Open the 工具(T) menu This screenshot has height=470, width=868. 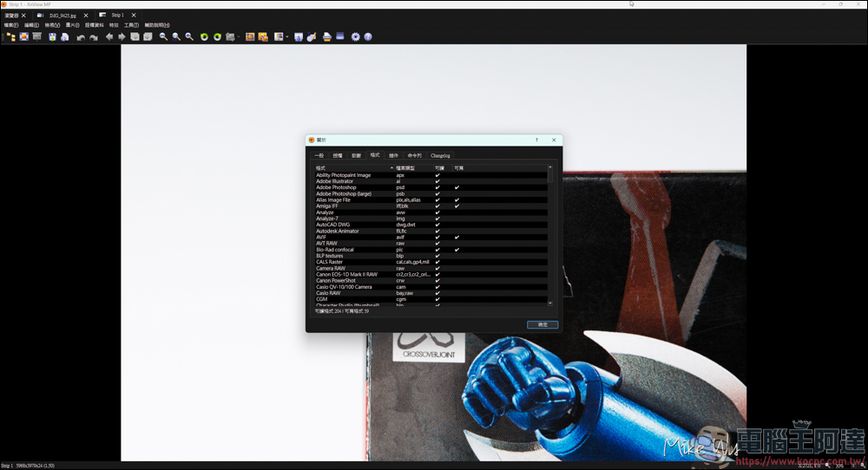click(131, 25)
